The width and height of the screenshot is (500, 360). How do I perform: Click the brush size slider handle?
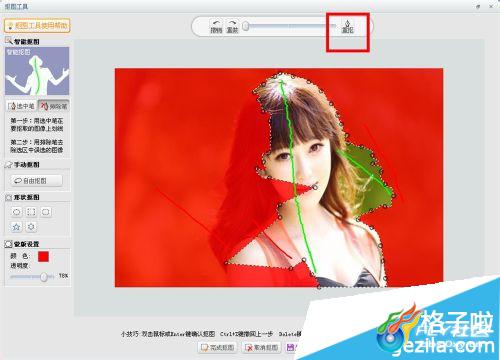(x=246, y=26)
